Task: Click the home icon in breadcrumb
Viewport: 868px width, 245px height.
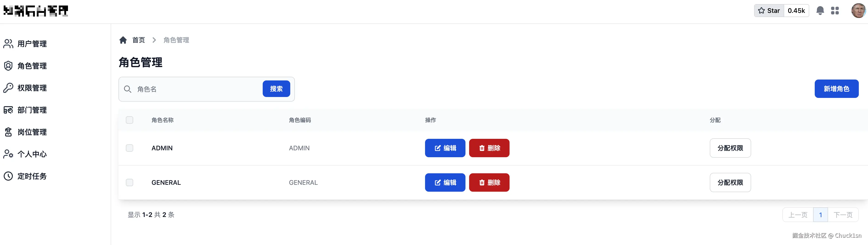Action: tap(123, 40)
